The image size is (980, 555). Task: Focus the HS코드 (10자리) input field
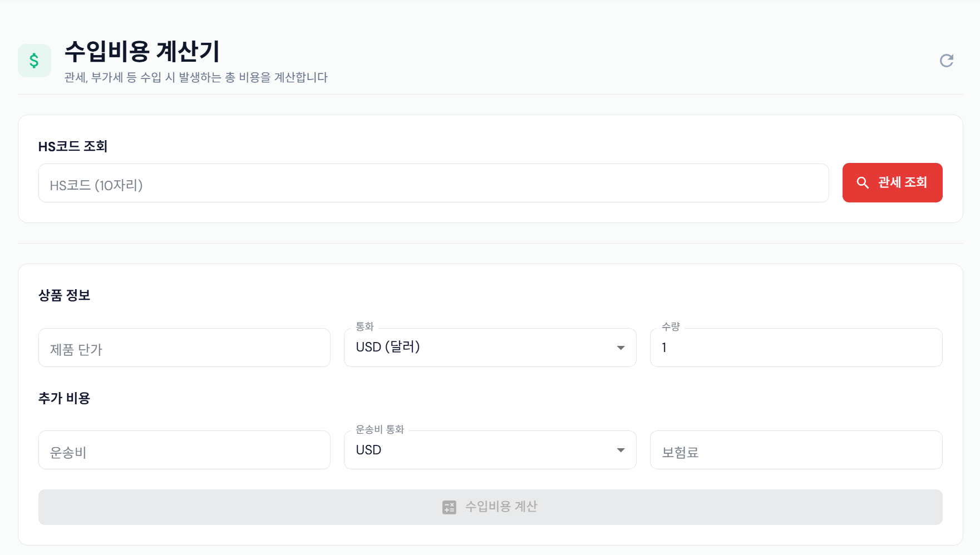tap(434, 183)
